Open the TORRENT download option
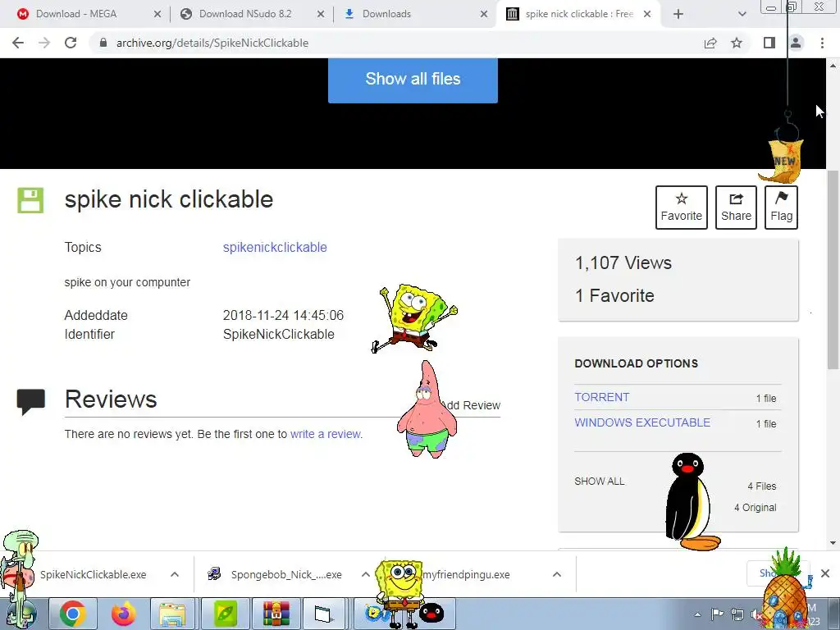The image size is (840, 630). pyautogui.click(x=601, y=397)
